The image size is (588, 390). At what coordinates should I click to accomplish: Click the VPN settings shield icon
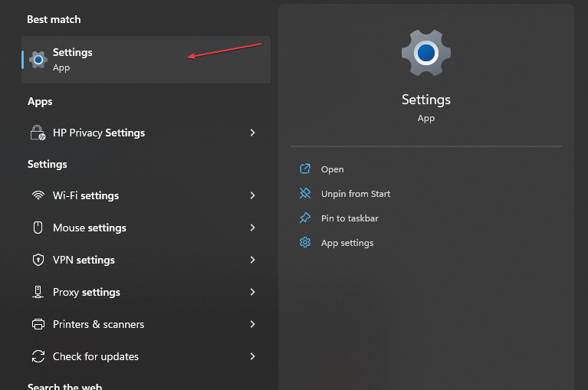[x=38, y=260]
